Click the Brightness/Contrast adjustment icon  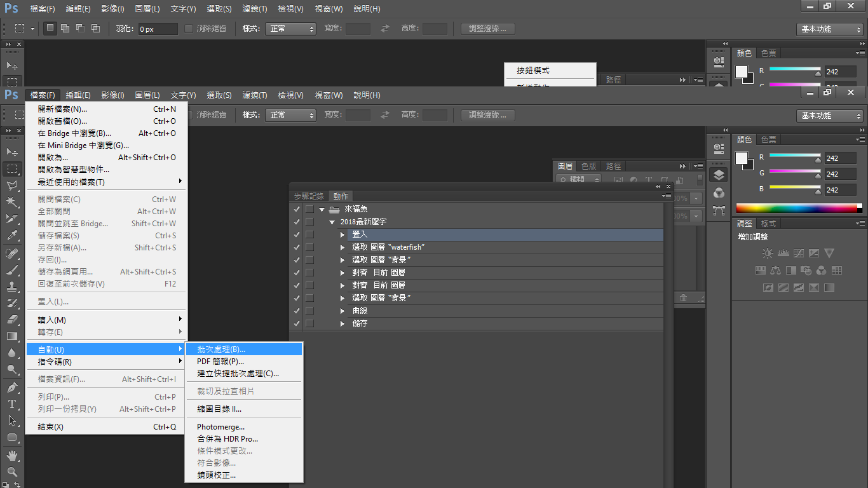click(x=768, y=254)
